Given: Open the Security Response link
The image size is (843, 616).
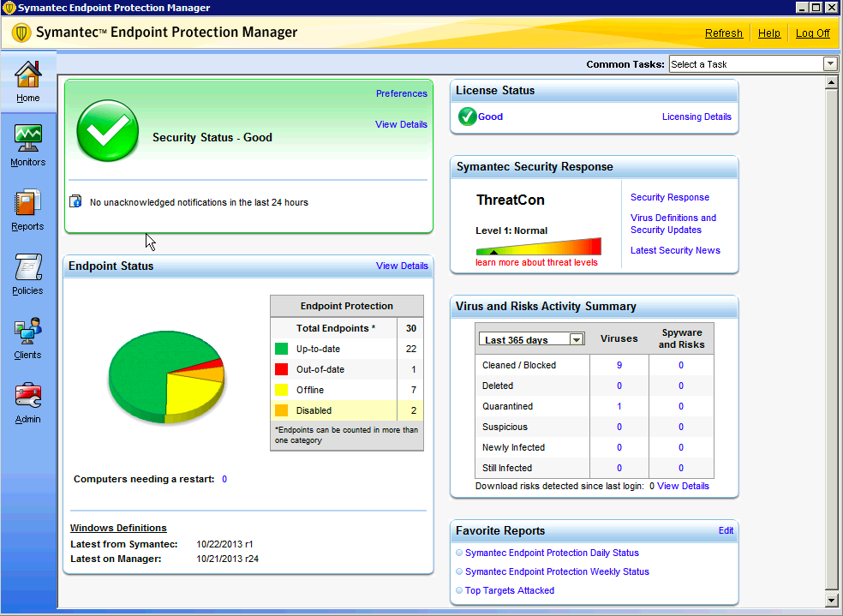Looking at the screenshot, I should [669, 197].
